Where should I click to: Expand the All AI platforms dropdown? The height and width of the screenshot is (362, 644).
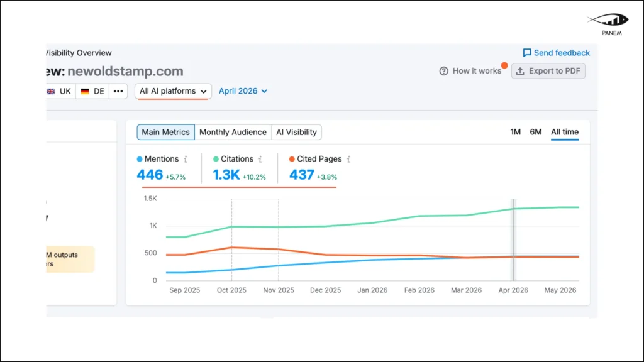coord(173,91)
